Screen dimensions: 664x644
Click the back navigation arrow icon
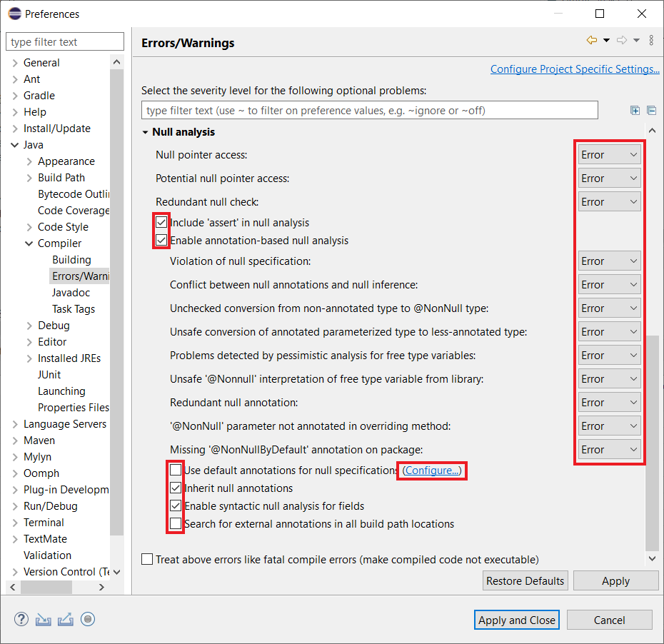tap(591, 41)
